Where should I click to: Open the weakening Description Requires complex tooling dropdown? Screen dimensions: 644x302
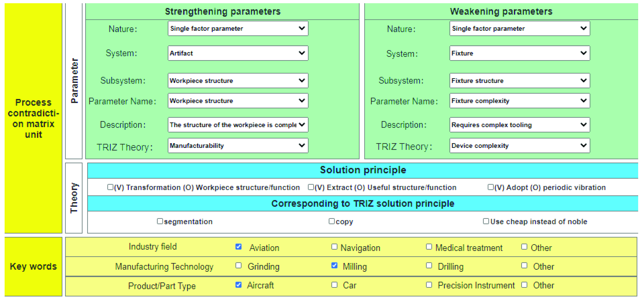point(519,125)
